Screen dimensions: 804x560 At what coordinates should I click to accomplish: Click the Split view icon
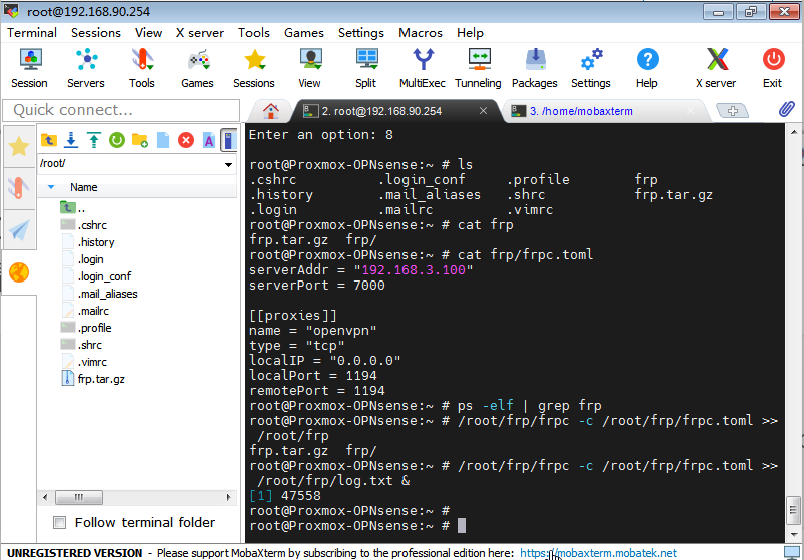tap(365, 67)
